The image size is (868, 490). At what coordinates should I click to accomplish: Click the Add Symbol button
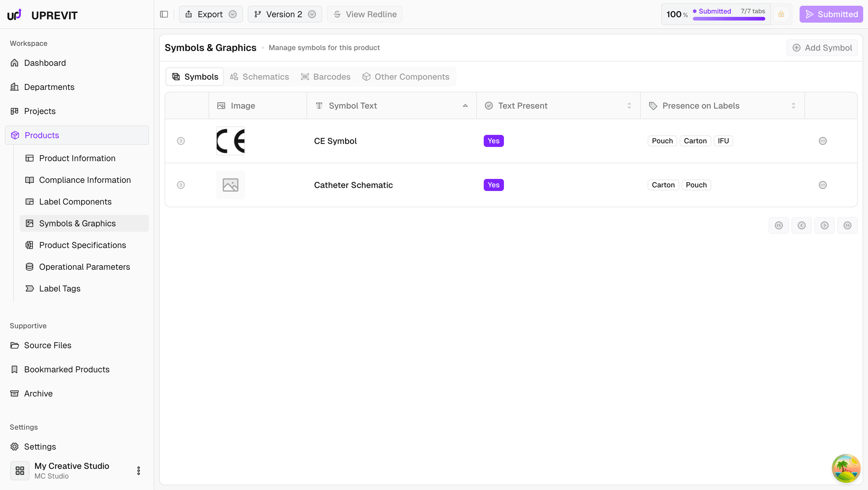[822, 48]
